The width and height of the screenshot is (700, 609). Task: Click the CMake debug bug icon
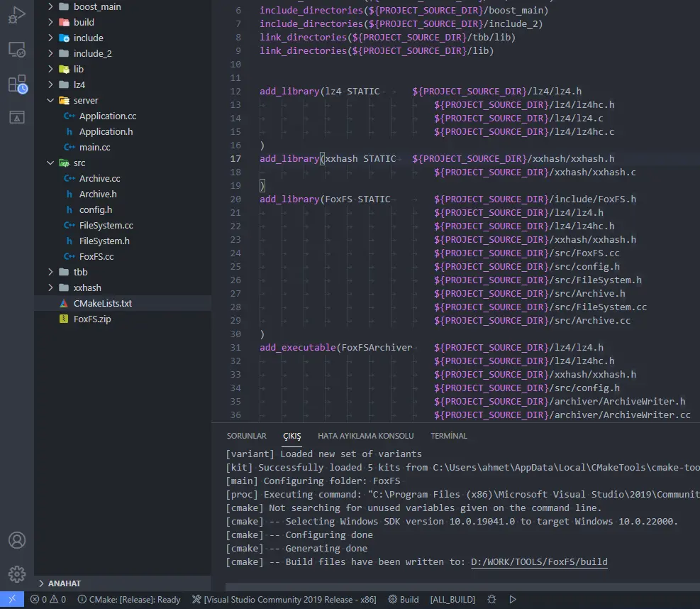coord(491,599)
